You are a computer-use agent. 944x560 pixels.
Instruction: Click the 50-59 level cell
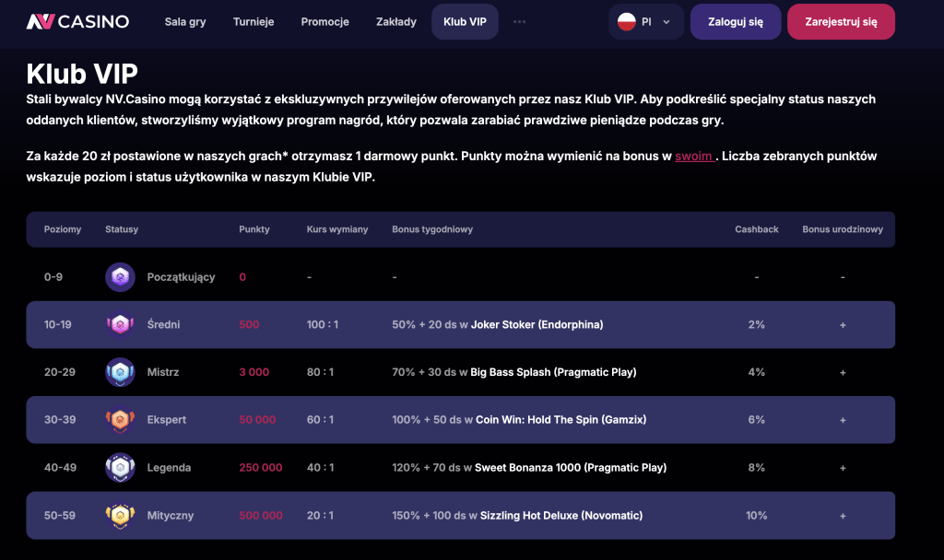click(60, 516)
